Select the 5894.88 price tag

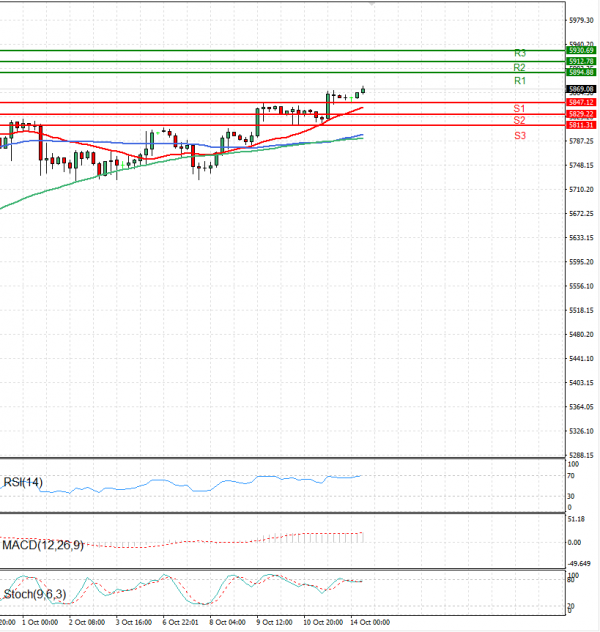(x=581, y=72)
